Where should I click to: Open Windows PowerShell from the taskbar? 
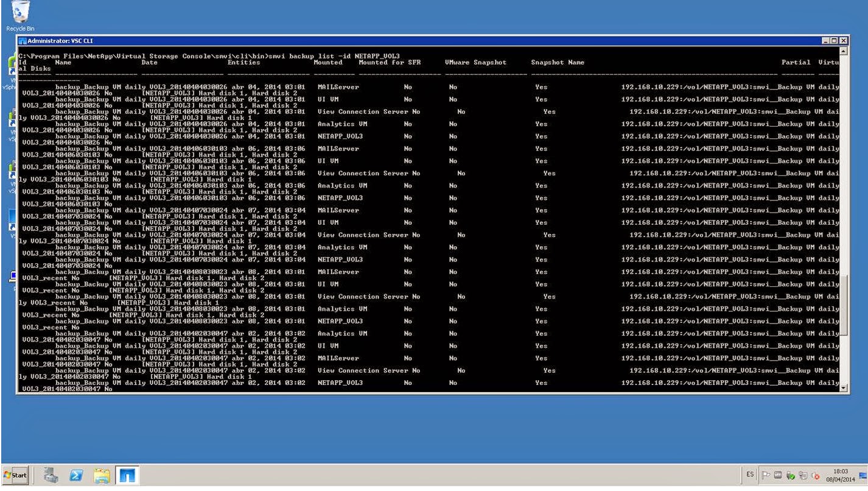[x=76, y=475]
